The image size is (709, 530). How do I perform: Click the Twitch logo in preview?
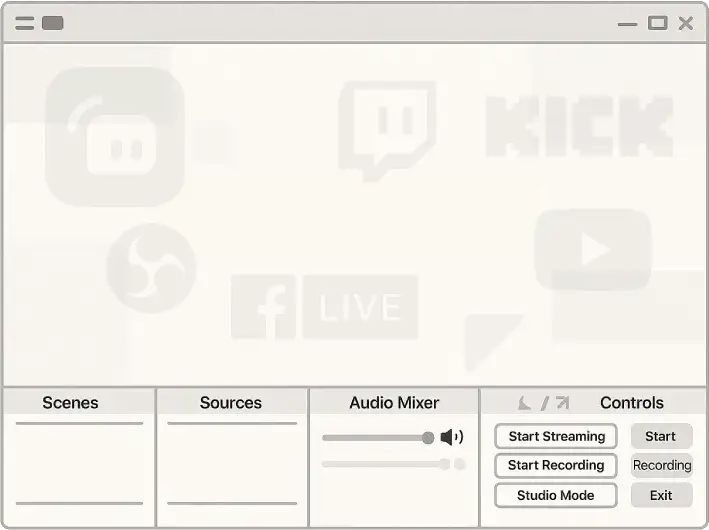click(x=388, y=131)
